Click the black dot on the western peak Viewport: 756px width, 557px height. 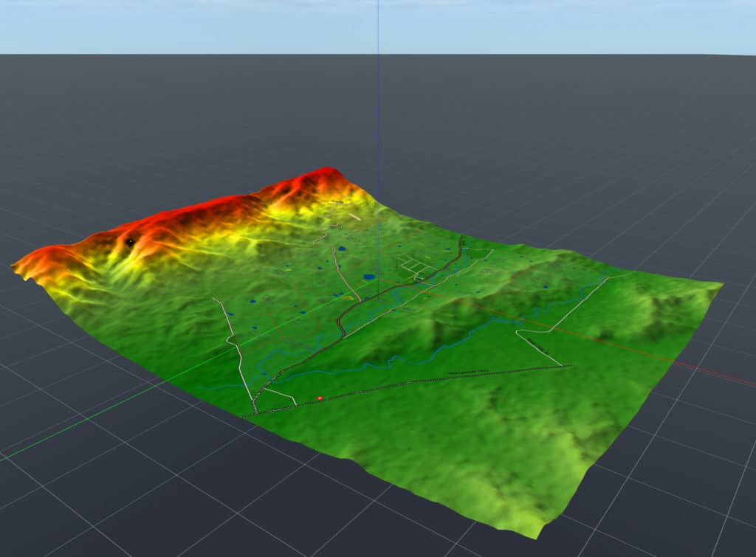coord(131,241)
